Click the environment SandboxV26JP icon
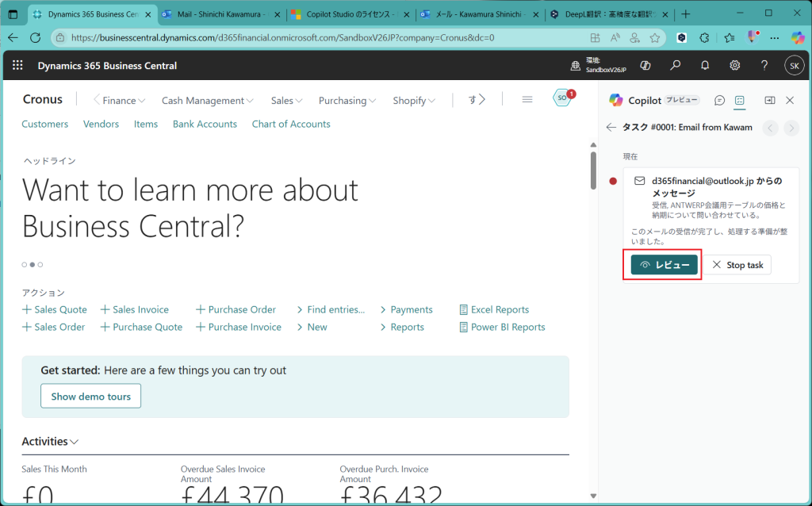The width and height of the screenshot is (812, 506). [576, 66]
